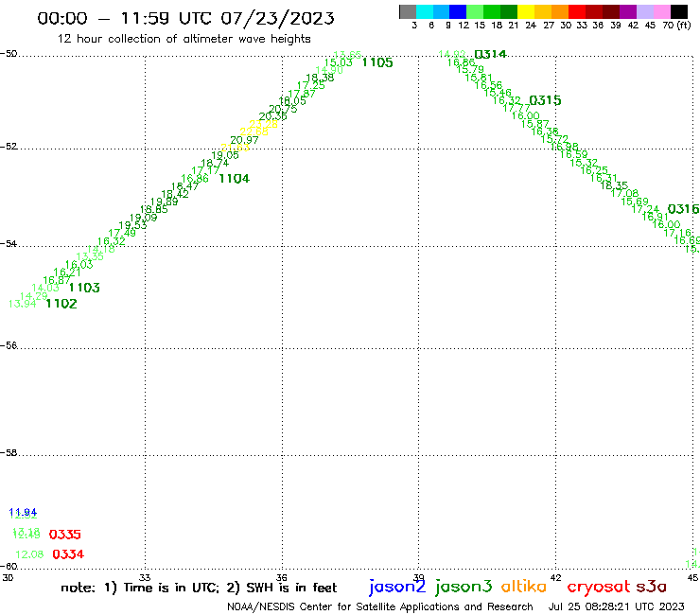Click the -58 latitude axis label
Screen dimensions: 700x615
9,453
